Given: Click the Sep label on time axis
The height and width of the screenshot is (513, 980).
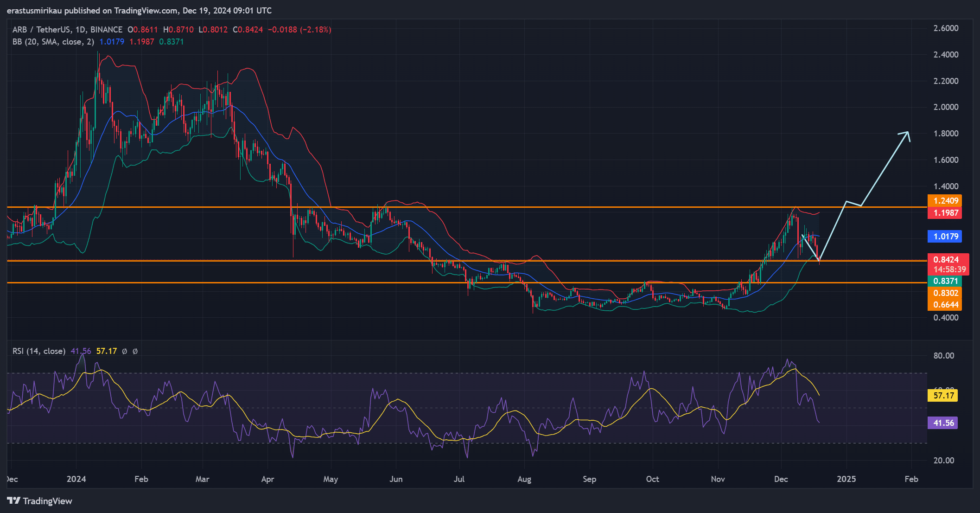Looking at the screenshot, I should click(x=590, y=479).
